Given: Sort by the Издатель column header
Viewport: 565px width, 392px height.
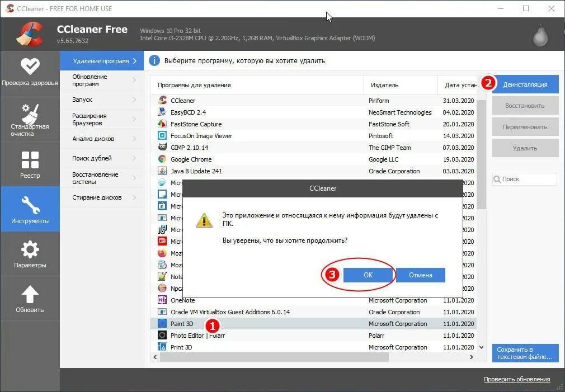Looking at the screenshot, I should (401, 85).
